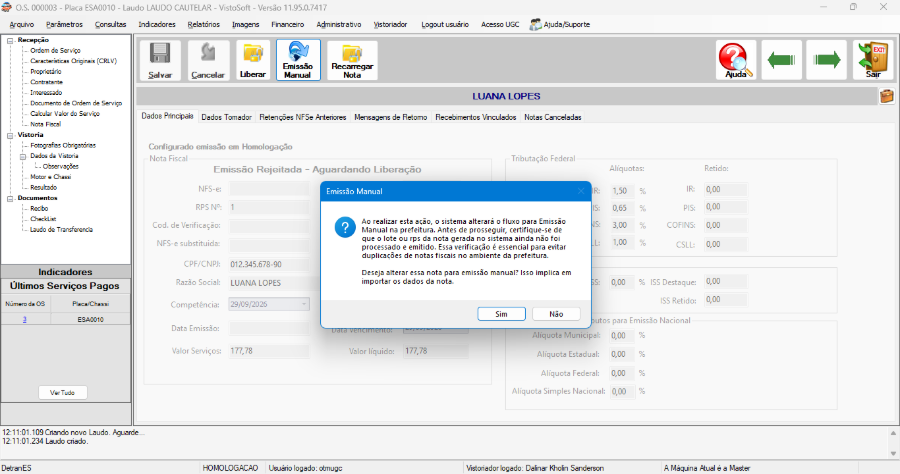Switch to the Dados Tomador tab
This screenshot has width=900, height=474.
tap(226, 117)
